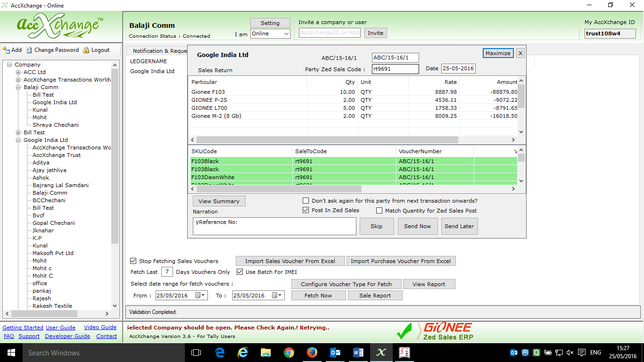
Task: Click the Party Zed Sale Code field
Action: 395,69
